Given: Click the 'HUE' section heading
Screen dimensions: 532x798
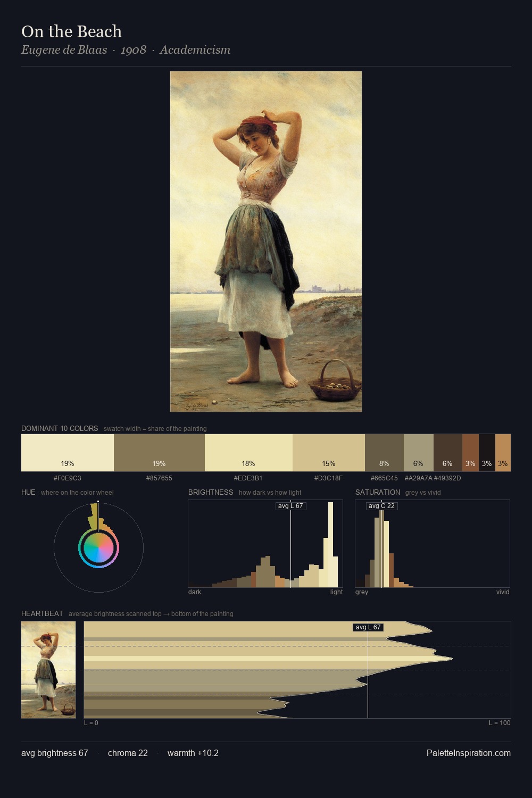Looking at the screenshot, I should point(28,492).
